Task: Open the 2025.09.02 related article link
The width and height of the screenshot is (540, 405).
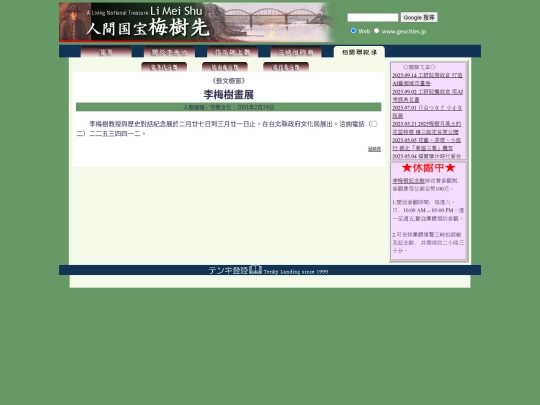Action: 427,95
